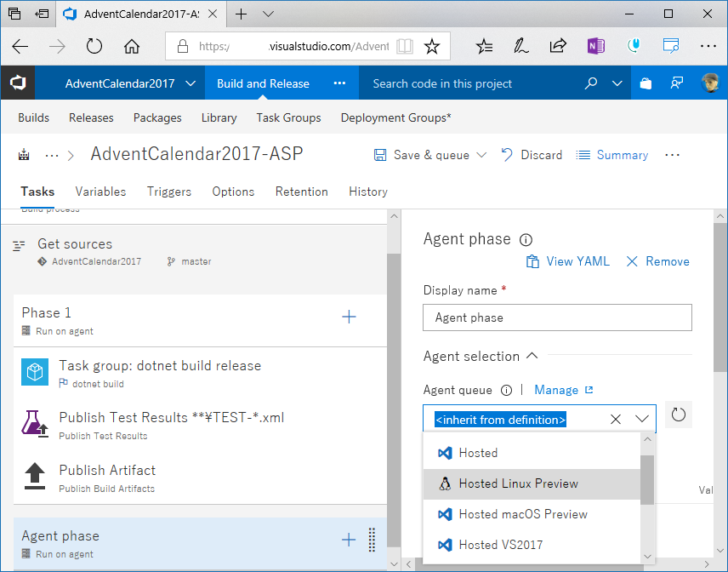Open the Retention tab
Image resolution: width=728 pixels, height=572 pixels.
[x=301, y=192]
